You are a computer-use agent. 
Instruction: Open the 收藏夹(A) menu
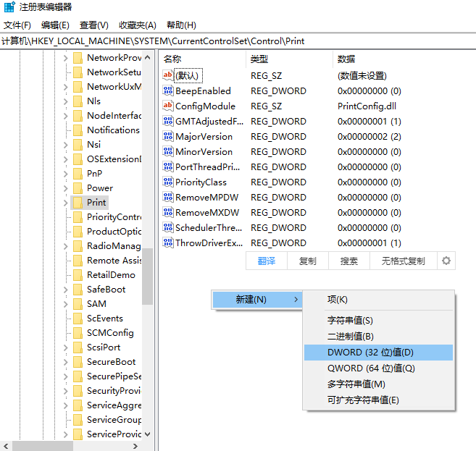click(x=138, y=25)
